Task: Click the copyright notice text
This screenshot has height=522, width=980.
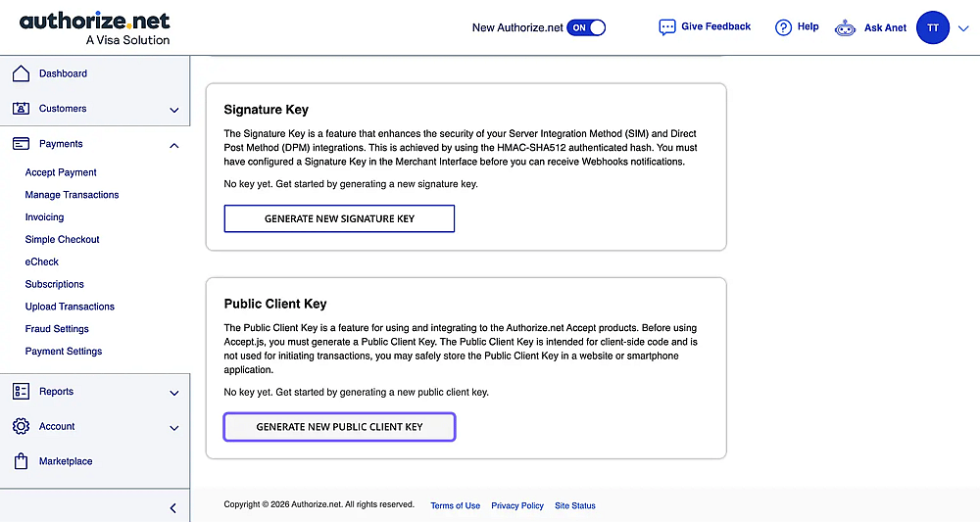Action: (318, 504)
